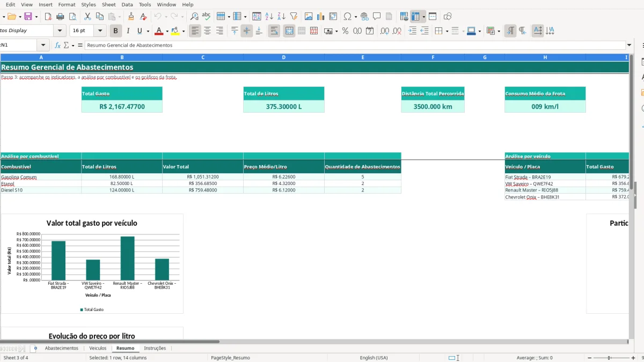Select column F header
644x362 pixels.
(x=433, y=57)
